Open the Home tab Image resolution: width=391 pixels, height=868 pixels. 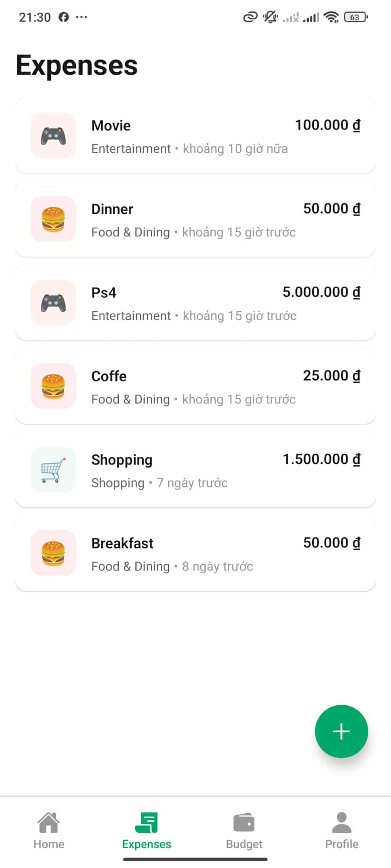(x=49, y=830)
